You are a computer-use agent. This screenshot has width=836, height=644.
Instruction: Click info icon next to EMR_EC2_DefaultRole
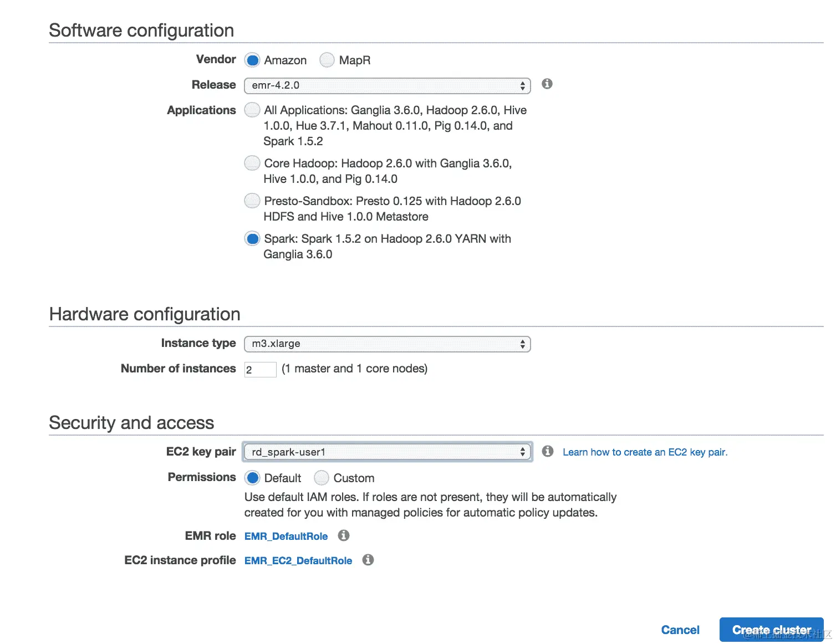(368, 560)
